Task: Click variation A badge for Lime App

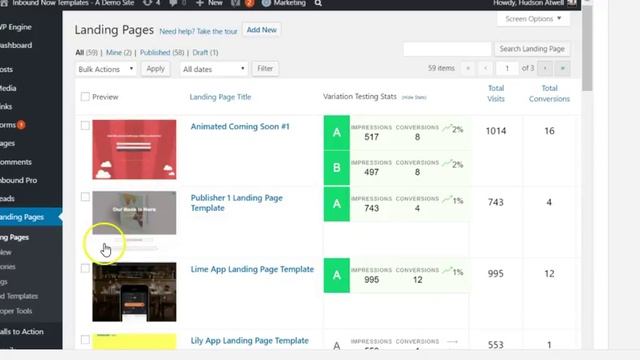Action: pyautogui.click(x=337, y=275)
